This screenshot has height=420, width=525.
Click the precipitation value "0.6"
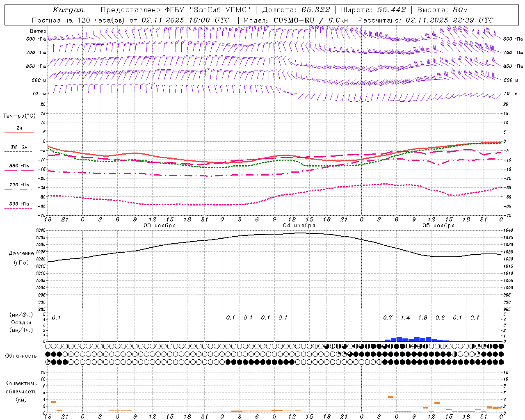[440, 317]
